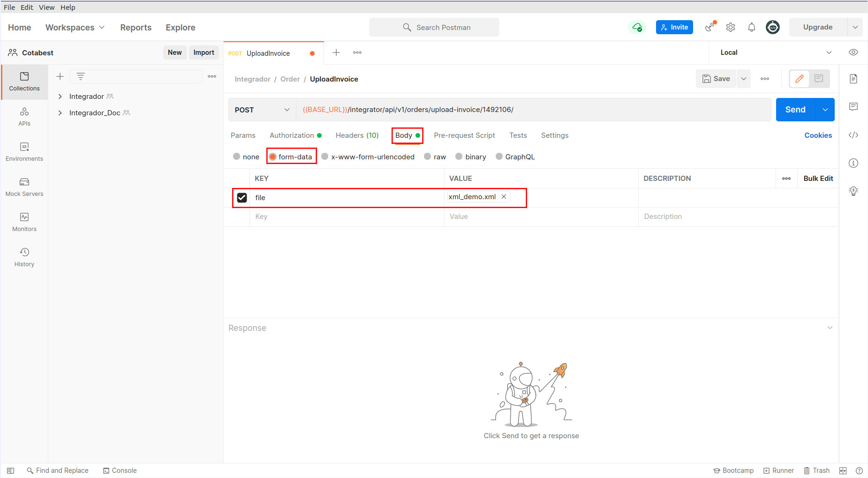Open the documentation icon in right sidebar
This screenshot has width=868, height=478.
tap(853, 79)
